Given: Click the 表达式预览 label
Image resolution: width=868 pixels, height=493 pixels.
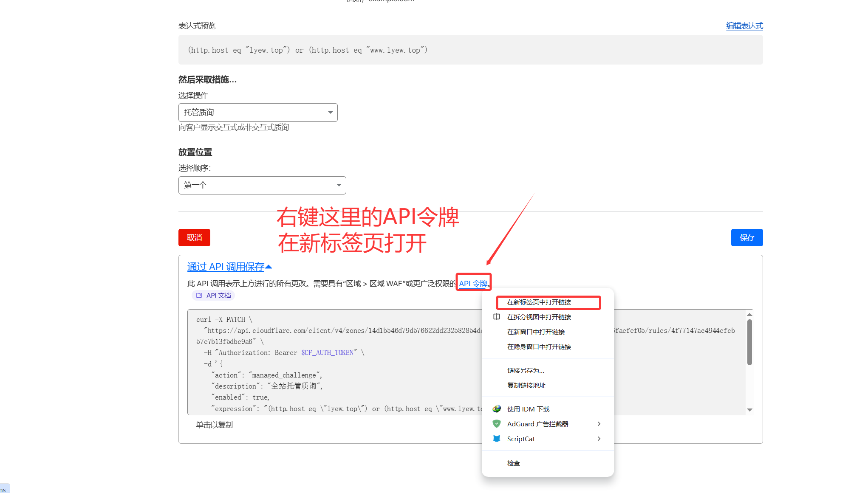Looking at the screenshot, I should [x=197, y=26].
